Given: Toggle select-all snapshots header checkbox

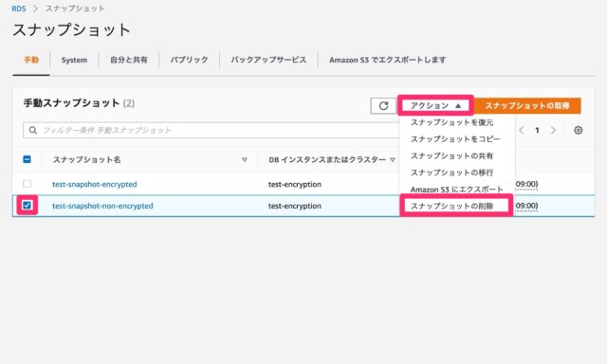Looking at the screenshot, I should click(27, 159).
